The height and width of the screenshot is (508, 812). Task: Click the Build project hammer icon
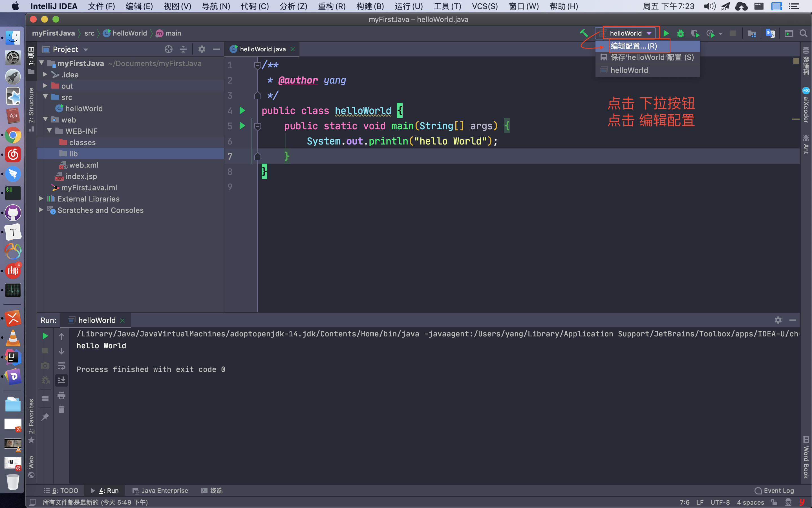[584, 33]
